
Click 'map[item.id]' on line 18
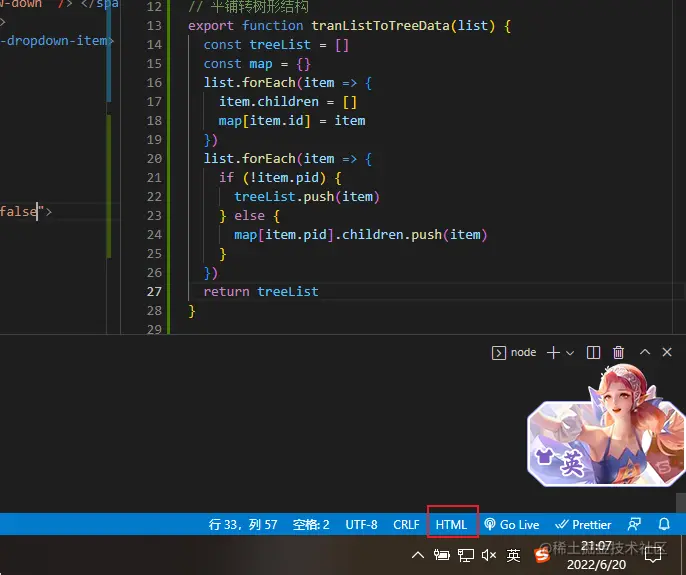[265, 121]
